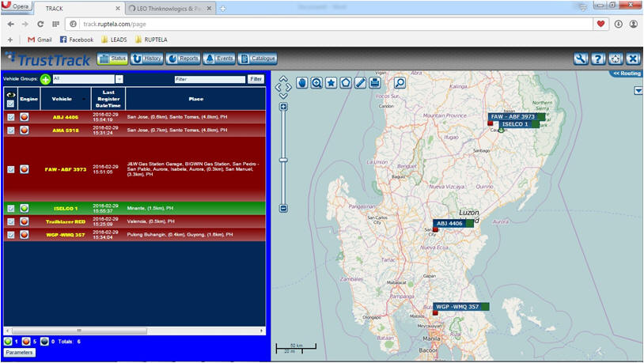Open the wrench settings icon
Viewport: 644px width, 363px height.
click(x=581, y=59)
